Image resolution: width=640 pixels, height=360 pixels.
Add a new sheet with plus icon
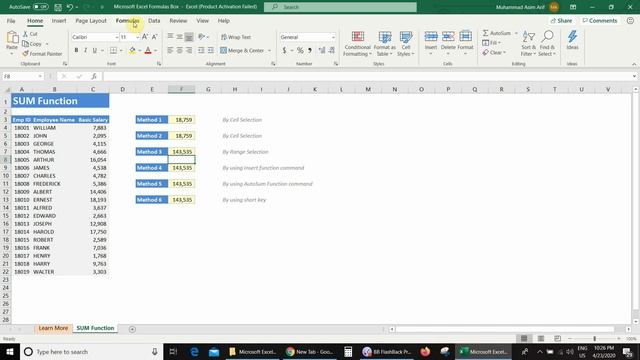pyautogui.click(x=132, y=329)
